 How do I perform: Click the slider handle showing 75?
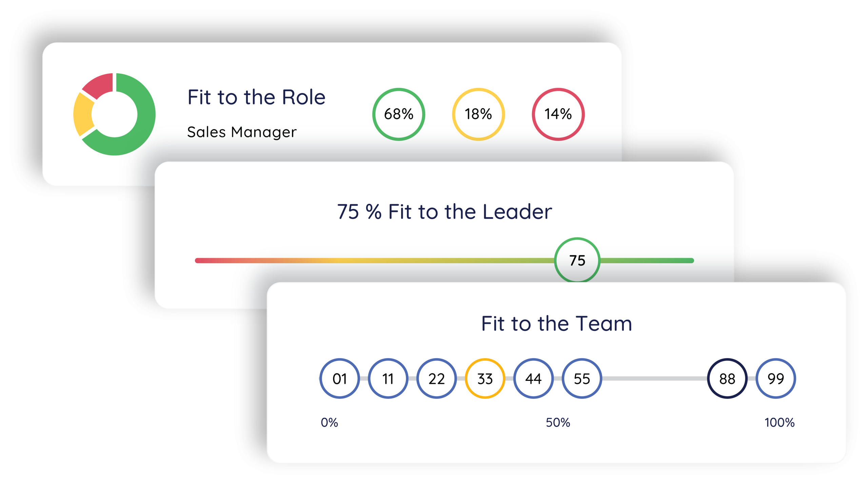click(x=577, y=260)
